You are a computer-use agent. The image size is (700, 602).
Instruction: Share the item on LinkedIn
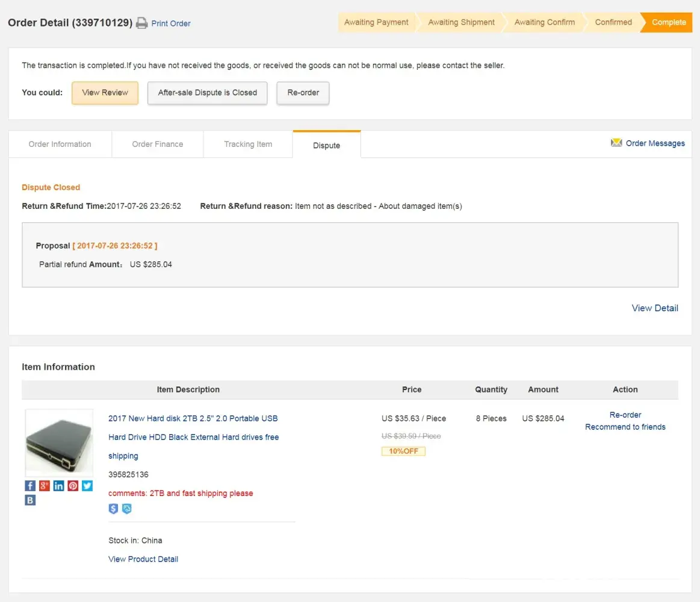58,486
